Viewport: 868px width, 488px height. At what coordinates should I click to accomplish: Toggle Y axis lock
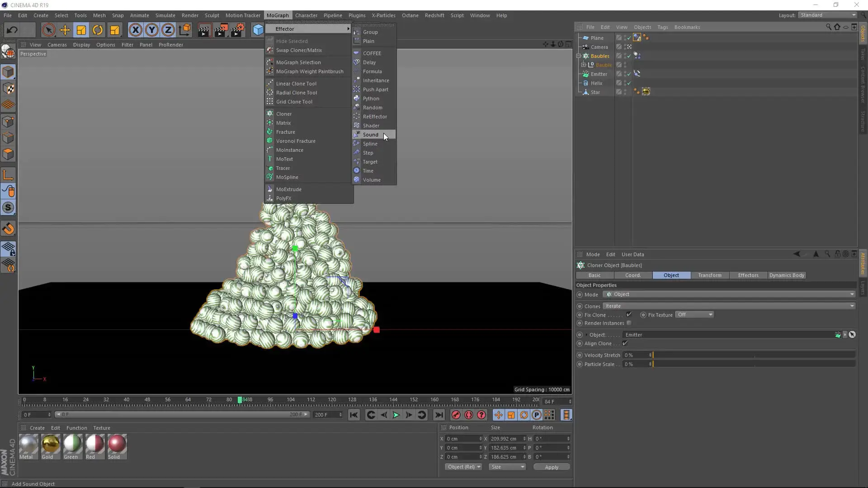pos(151,30)
